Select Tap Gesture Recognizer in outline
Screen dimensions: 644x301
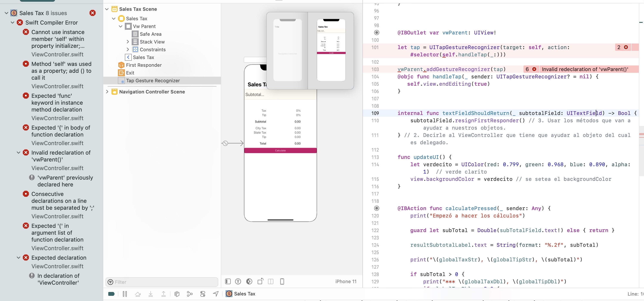153,81
